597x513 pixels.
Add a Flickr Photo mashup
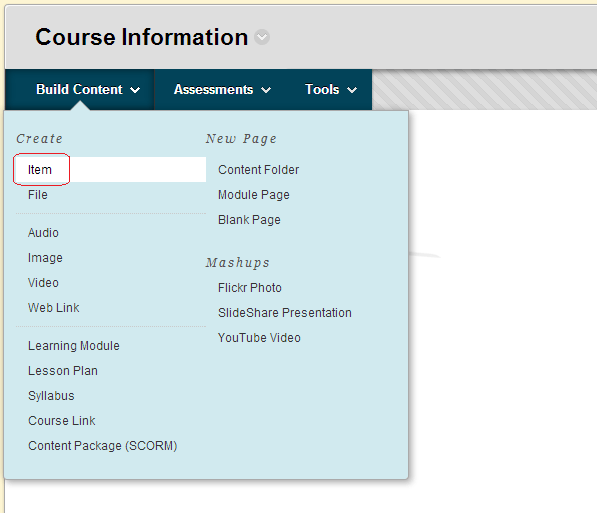click(250, 288)
